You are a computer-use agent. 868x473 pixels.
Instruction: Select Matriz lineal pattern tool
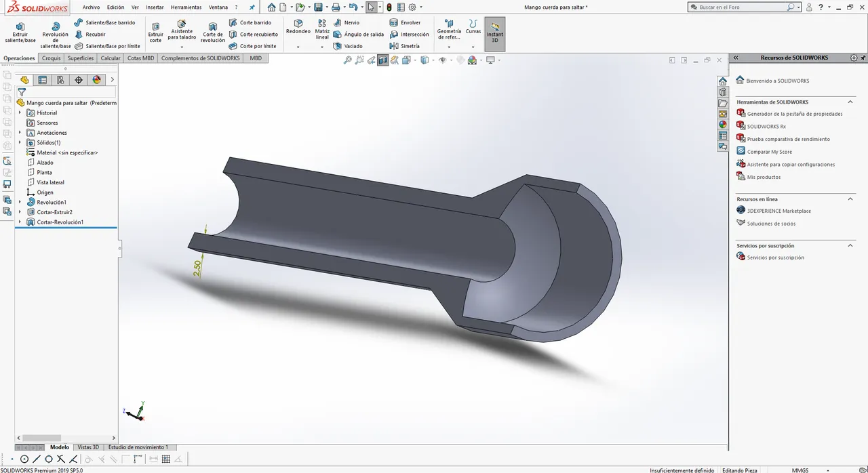(322, 30)
